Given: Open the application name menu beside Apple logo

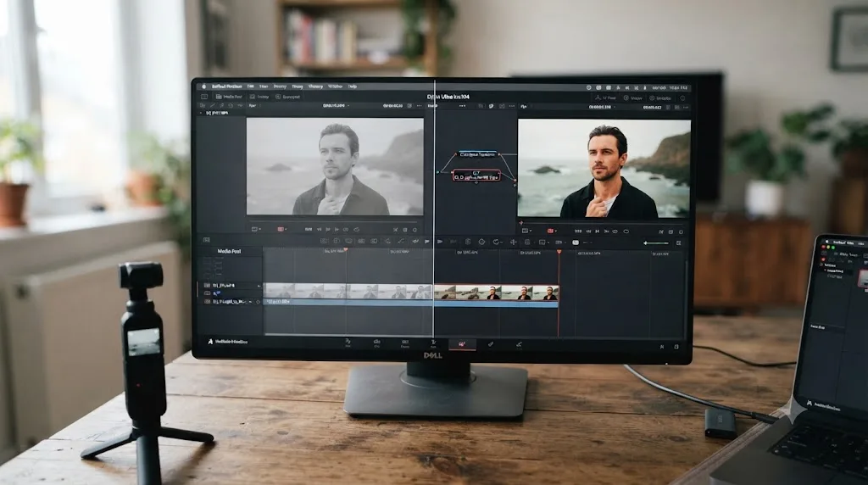Looking at the screenshot, I should [226, 86].
